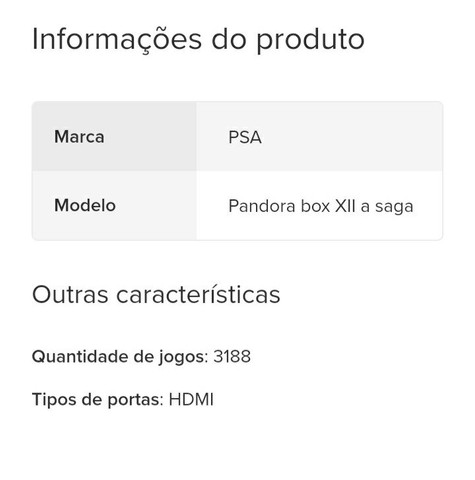This screenshot has width=475, height=480.
Task: Click the "Pandora box XII a saga" model value
Action: click(321, 206)
